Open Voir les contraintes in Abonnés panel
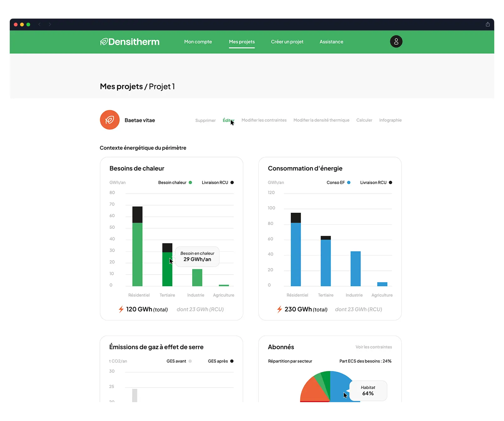Image resolution: width=504 pixels, height=421 pixels. click(x=373, y=347)
